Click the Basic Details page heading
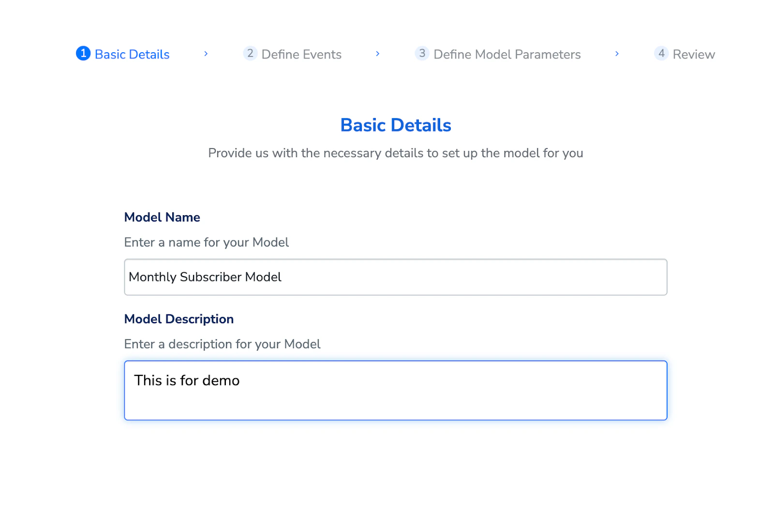774x532 pixels. tap(396, 125)
